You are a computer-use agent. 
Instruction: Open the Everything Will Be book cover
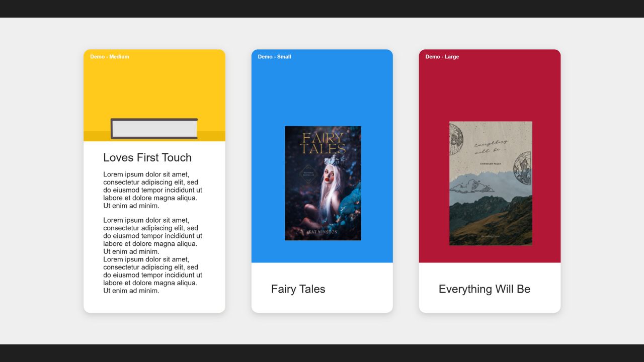coord(491,184)
